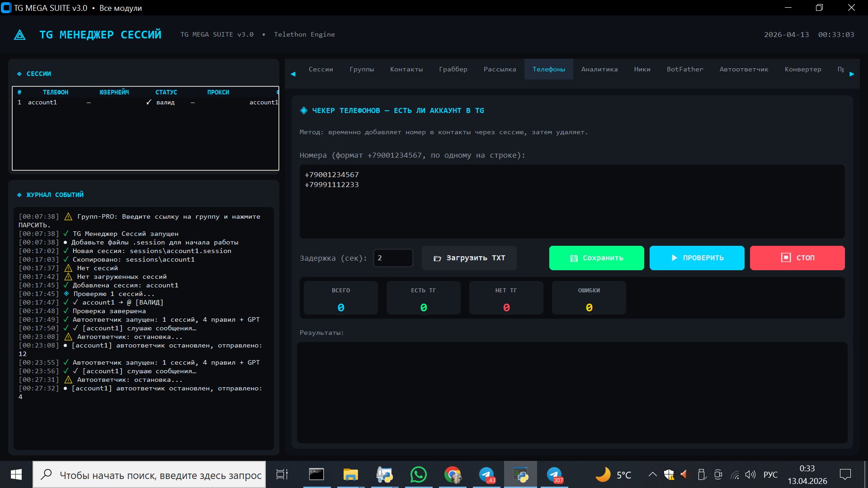Click the TG triangle logo icon
The height and width of the screenshot is (488, 868).
pos(20,35)
